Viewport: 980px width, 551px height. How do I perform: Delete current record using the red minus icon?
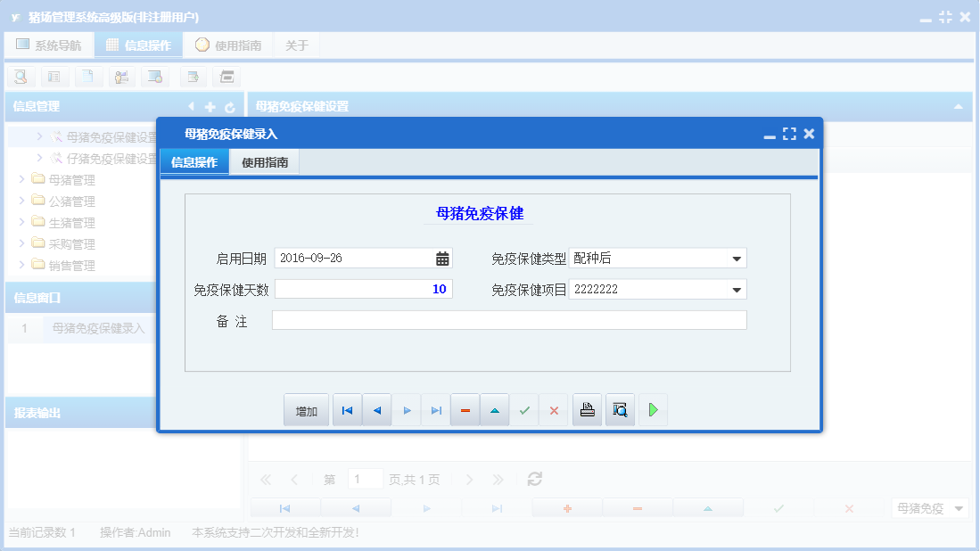(x=465, y=409)
